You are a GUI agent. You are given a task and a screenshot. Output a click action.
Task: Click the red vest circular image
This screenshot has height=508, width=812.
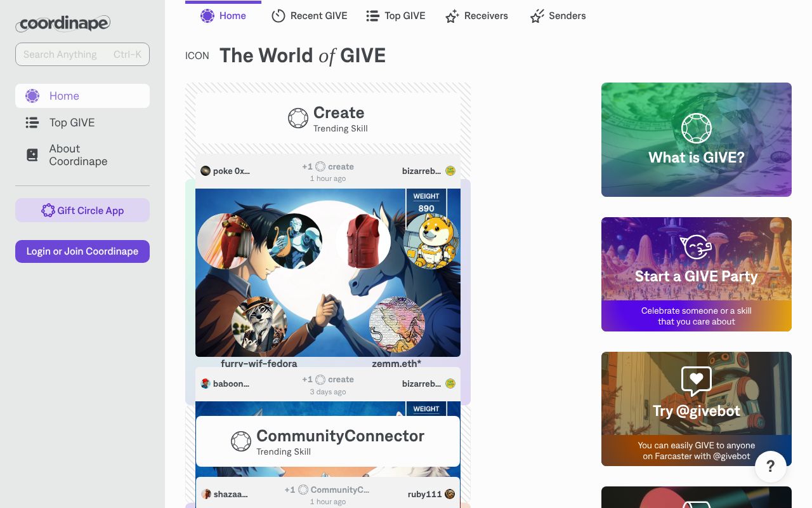tap(363, 241)
